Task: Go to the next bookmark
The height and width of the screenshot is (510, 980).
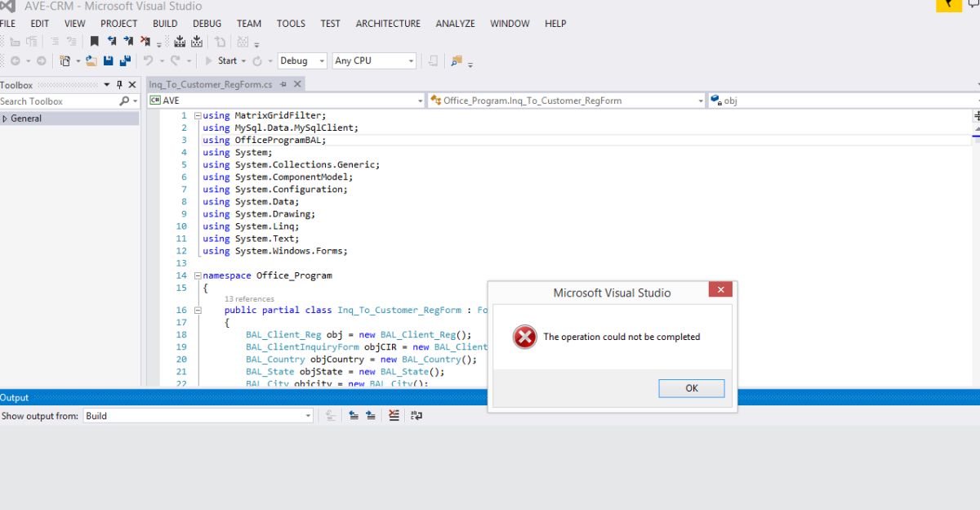Action: (129, 41)
